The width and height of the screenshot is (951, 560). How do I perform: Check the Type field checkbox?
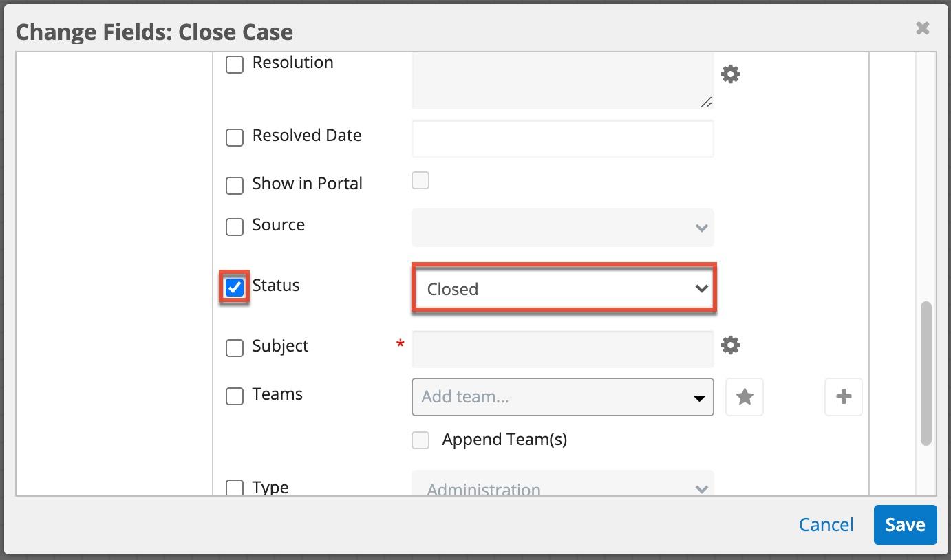coord(235,487)
